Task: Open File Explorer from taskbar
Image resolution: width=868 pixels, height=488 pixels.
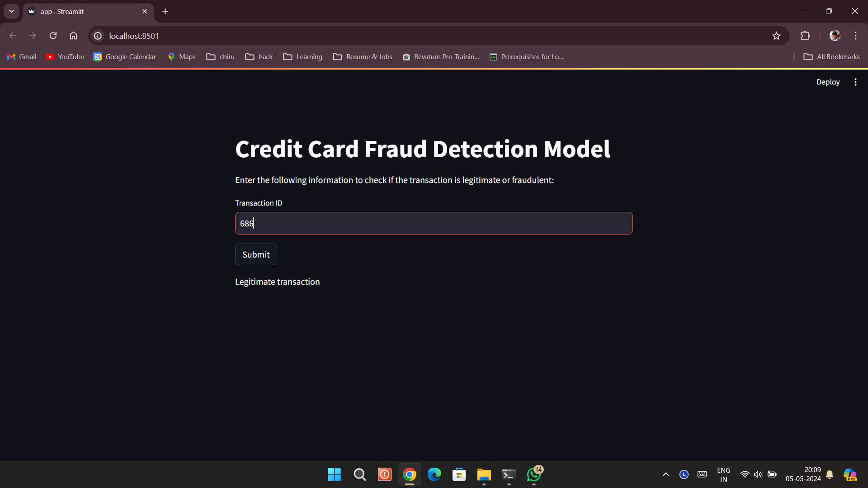Action: pyautogui.click(x=484, y=474)
